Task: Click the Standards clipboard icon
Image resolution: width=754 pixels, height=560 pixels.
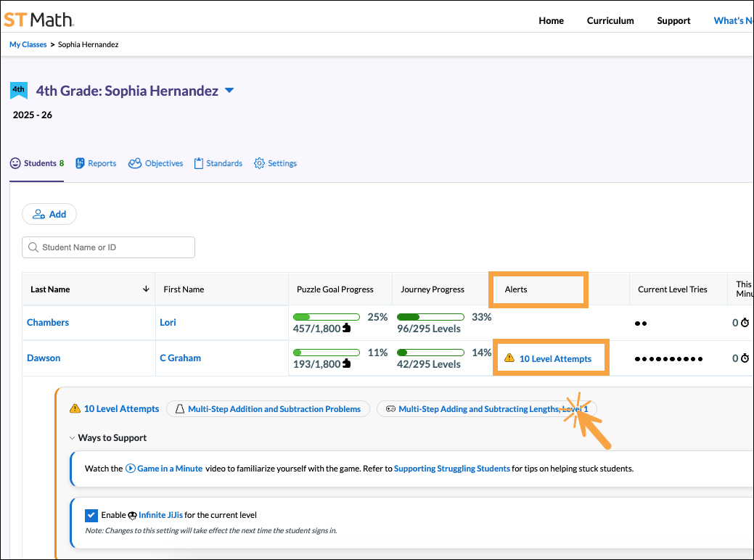Action: click(x=199, y=163)
